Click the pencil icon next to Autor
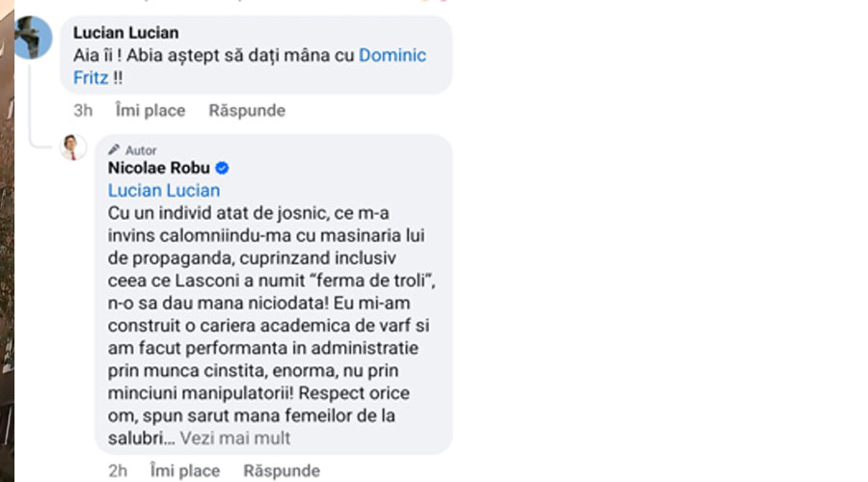This screenshot has height=482, width=868. pos(115,150)
